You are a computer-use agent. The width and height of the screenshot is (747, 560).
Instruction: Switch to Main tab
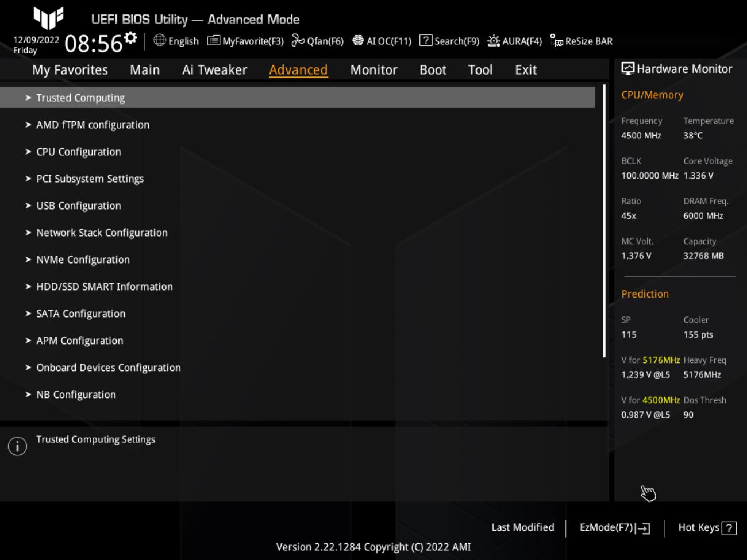point(145,70)
